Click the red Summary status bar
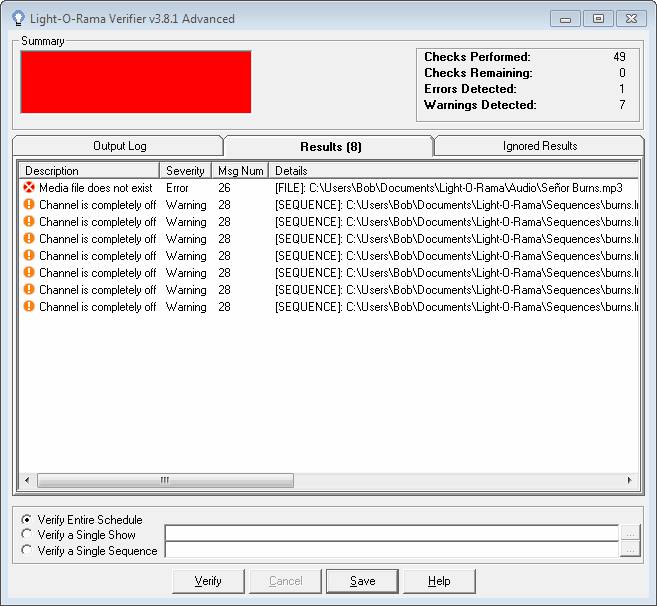 (135, 82)
